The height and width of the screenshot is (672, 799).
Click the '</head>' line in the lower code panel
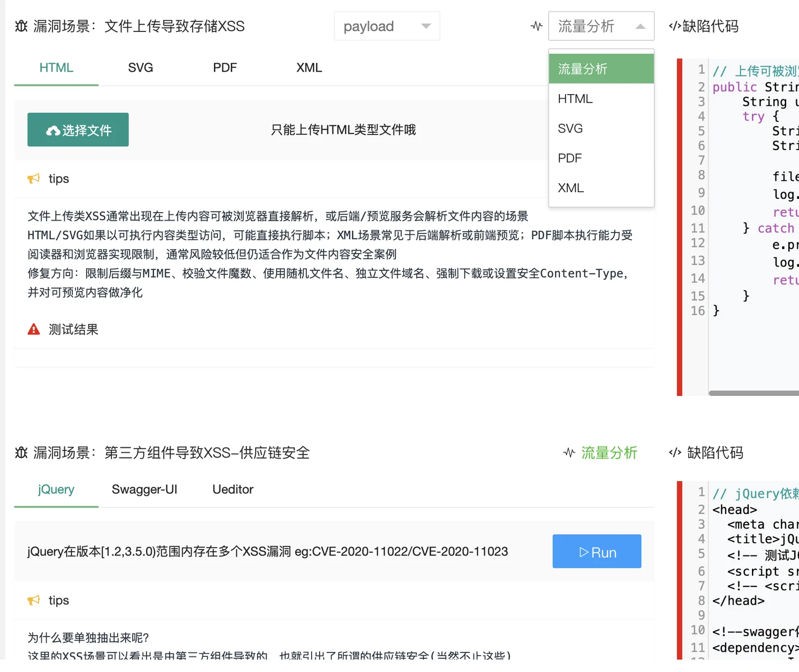pos(739,600)
